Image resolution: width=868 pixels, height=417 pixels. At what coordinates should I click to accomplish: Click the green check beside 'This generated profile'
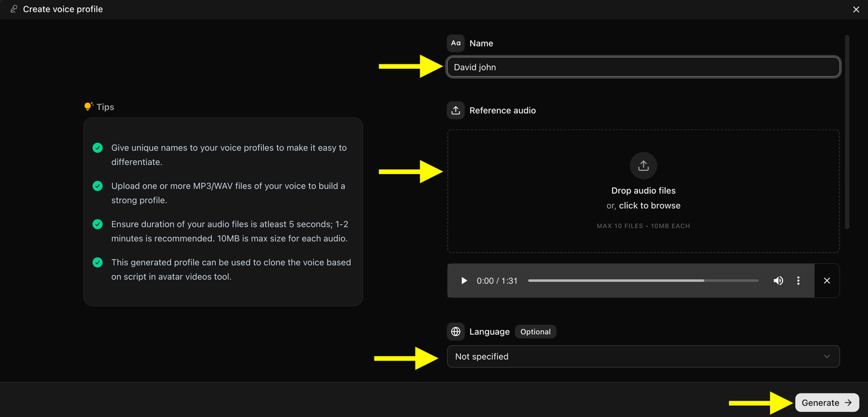[x=97, y=263]
